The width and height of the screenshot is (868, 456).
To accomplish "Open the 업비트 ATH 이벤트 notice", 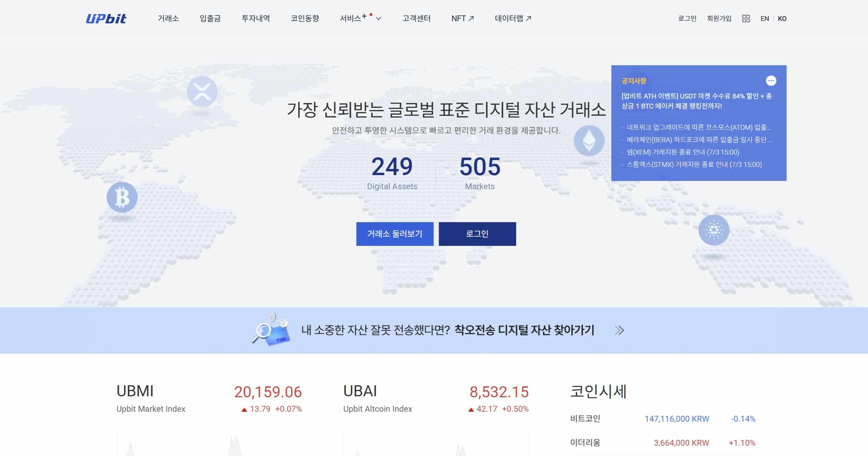I will pyautogui.click(x=697, y=101).
